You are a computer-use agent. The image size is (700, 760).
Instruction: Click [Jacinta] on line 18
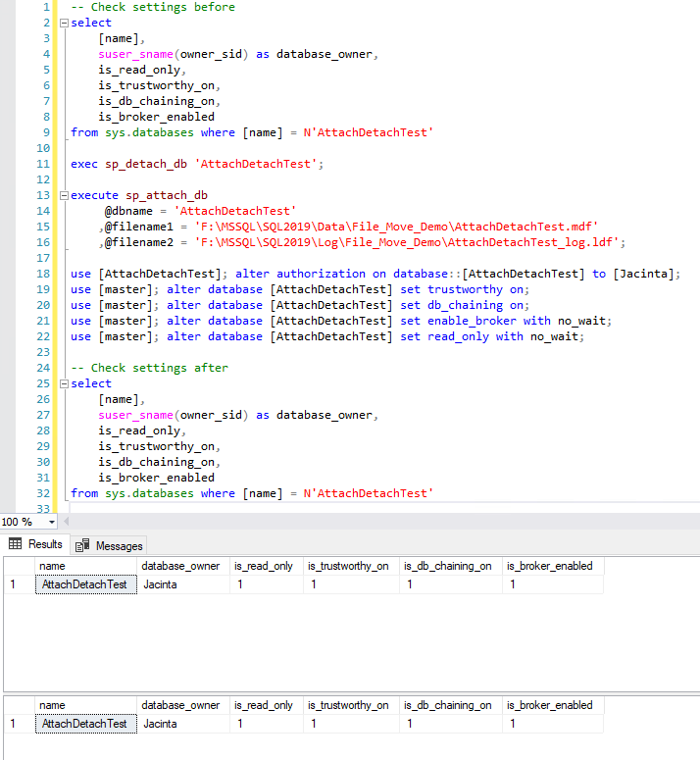click(x=643, y=274)
